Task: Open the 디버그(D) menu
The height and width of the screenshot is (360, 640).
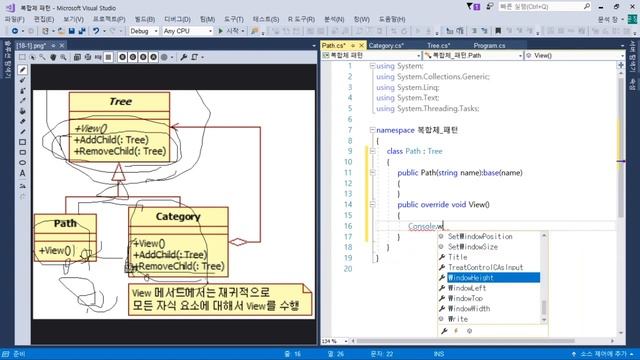Action: click(x=177, y=19)
